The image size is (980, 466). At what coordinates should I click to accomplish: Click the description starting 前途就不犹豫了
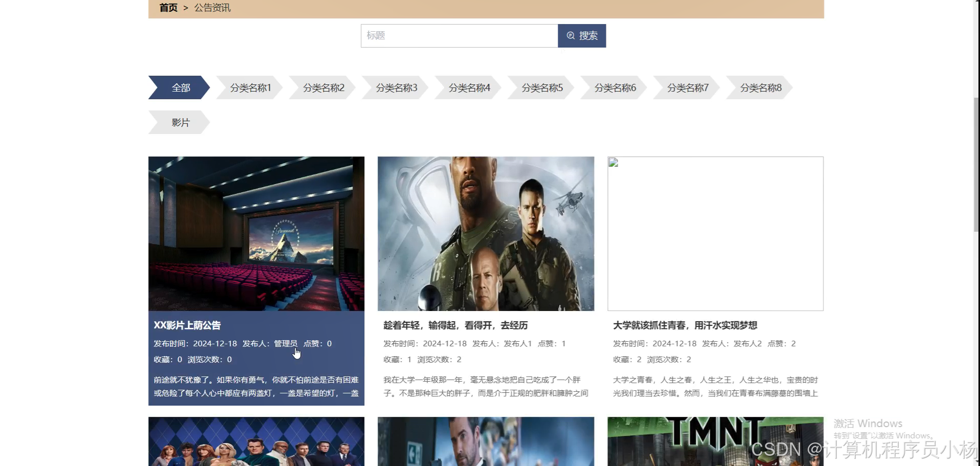256,387
